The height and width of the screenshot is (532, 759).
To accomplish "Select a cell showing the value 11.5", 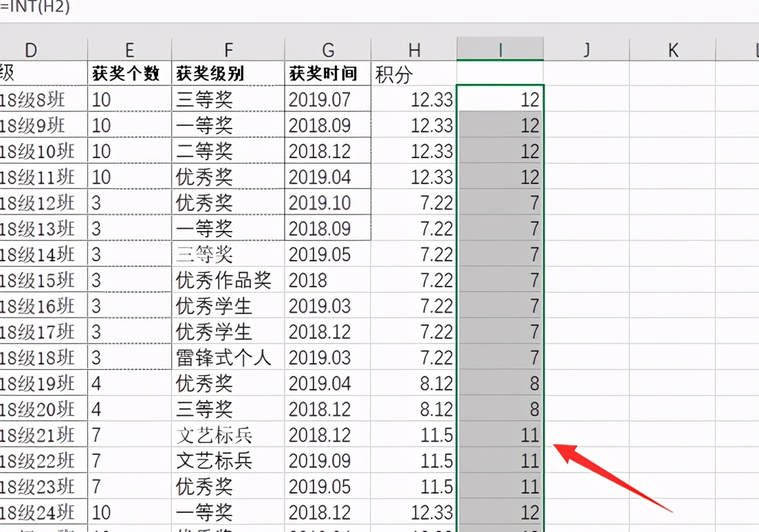I will tap(412, 434).
